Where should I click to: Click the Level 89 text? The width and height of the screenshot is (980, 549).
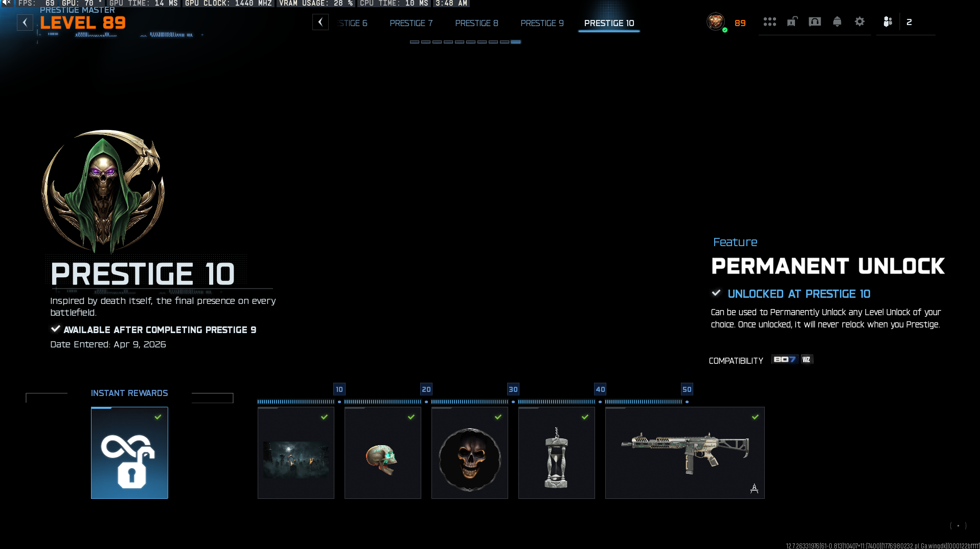pyautogui.click(x=83, y=23)
